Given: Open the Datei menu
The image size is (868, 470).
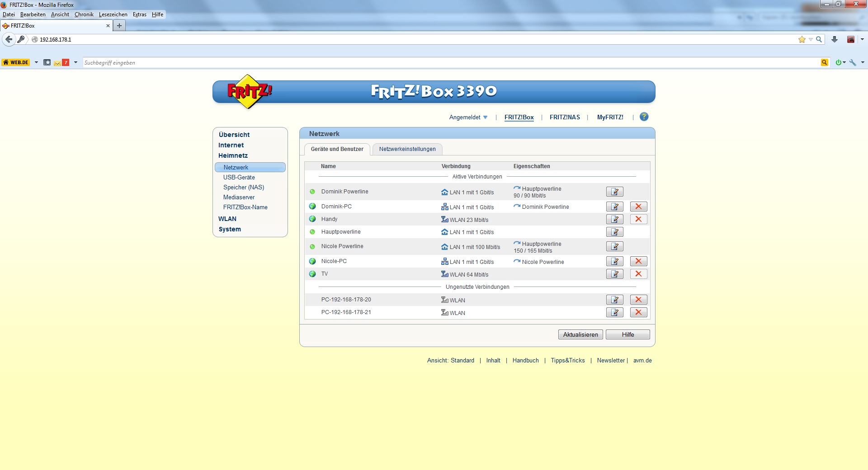Looking at the screenshot, I should pyautogui.click(x=9, y=14).
